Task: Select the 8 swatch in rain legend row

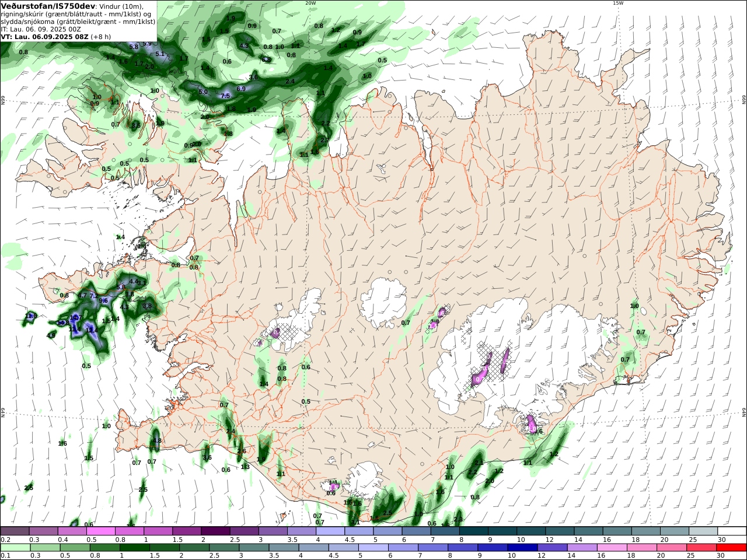Action: click(462, 548)
